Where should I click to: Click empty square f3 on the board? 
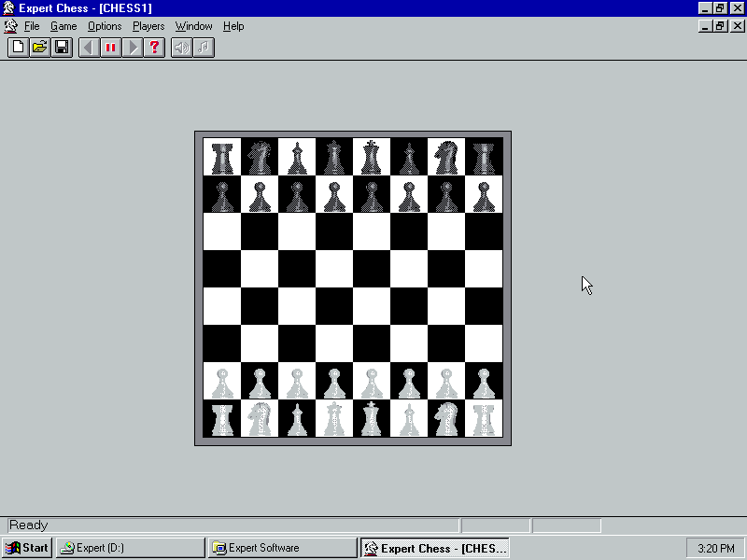click(409, 343)
